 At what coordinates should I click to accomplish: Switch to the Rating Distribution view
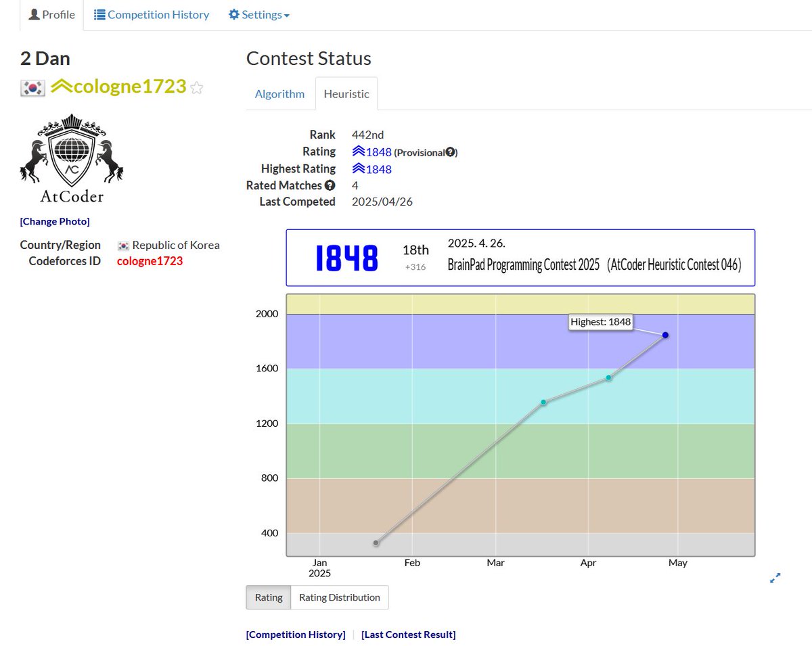(x=340, y=597)
